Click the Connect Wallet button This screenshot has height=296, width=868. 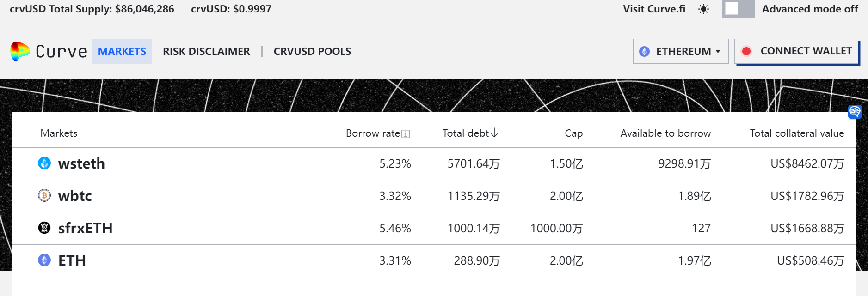[x=797, y=51]
